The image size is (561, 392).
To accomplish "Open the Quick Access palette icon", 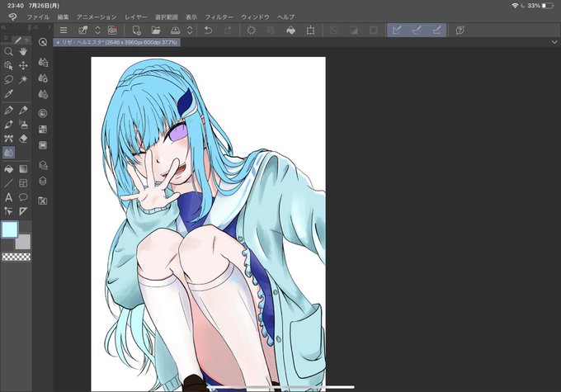I will [x=43, y=42].
